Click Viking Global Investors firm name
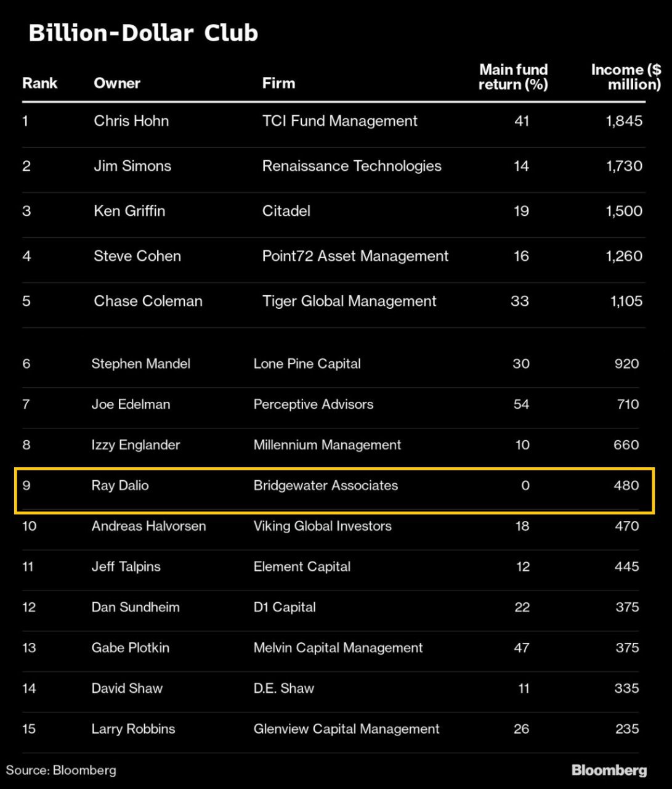The width and height of the screenshot is (672, 789). click(322, 526)
